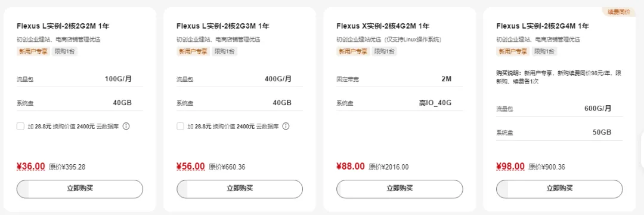This screenshot has height=215, width=644.
Task: Click 新用户专享 tag in Flexus X card
Action: tap(352, 51)
